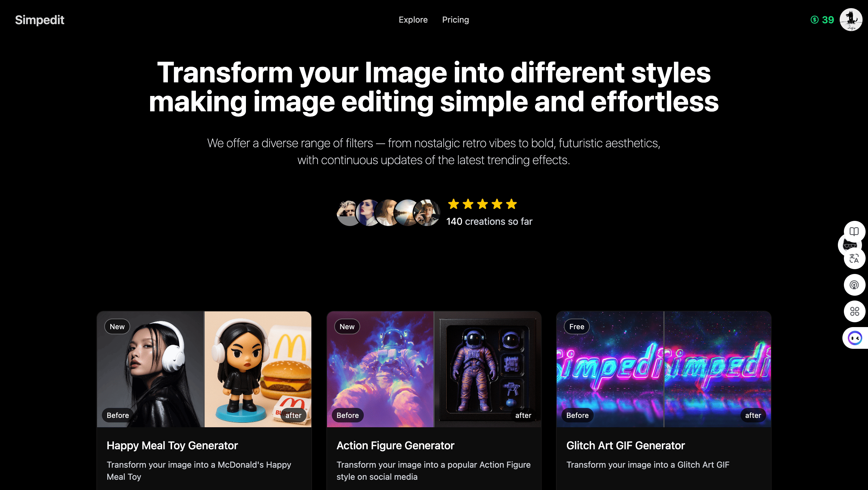Click the five-star rating
This screenshot has width=868, height=490.
pos(482,204)
